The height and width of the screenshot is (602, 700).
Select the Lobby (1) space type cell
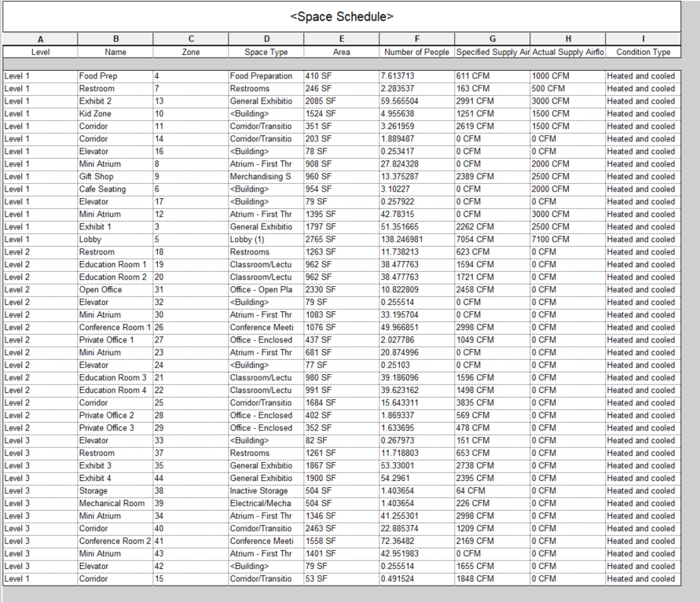[x=266, y=240]
